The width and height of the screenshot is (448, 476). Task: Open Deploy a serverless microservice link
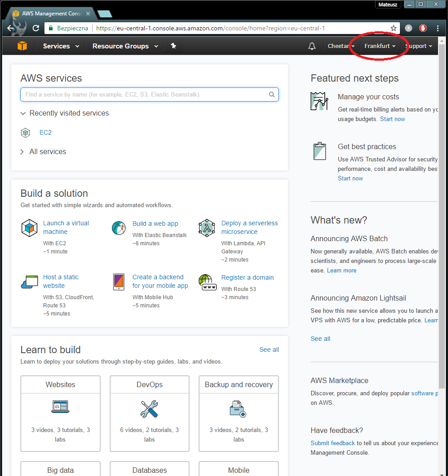[x=249, y=228]
